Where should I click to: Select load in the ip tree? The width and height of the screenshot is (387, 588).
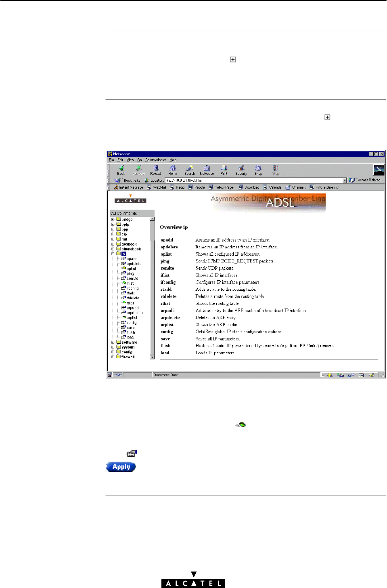point(130,337)
